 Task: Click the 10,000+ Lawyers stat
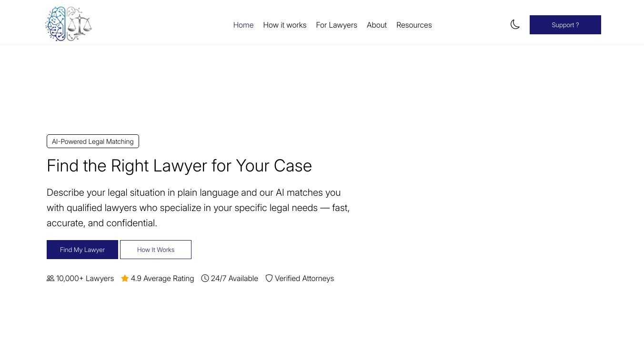coord(85,278)
